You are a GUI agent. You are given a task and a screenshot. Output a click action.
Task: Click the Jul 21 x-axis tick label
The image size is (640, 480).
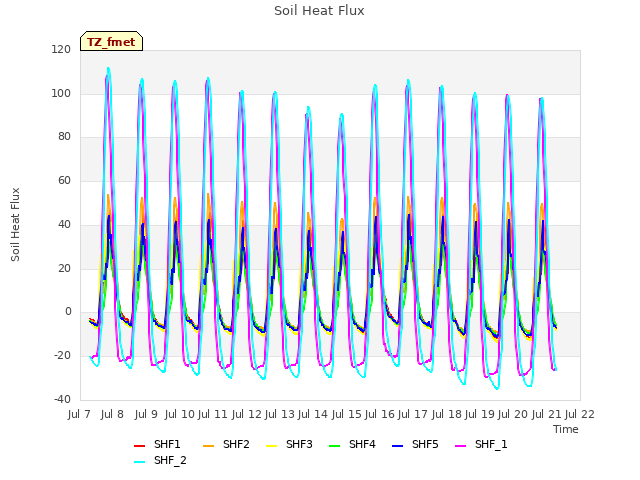click(x=547, y=414)
